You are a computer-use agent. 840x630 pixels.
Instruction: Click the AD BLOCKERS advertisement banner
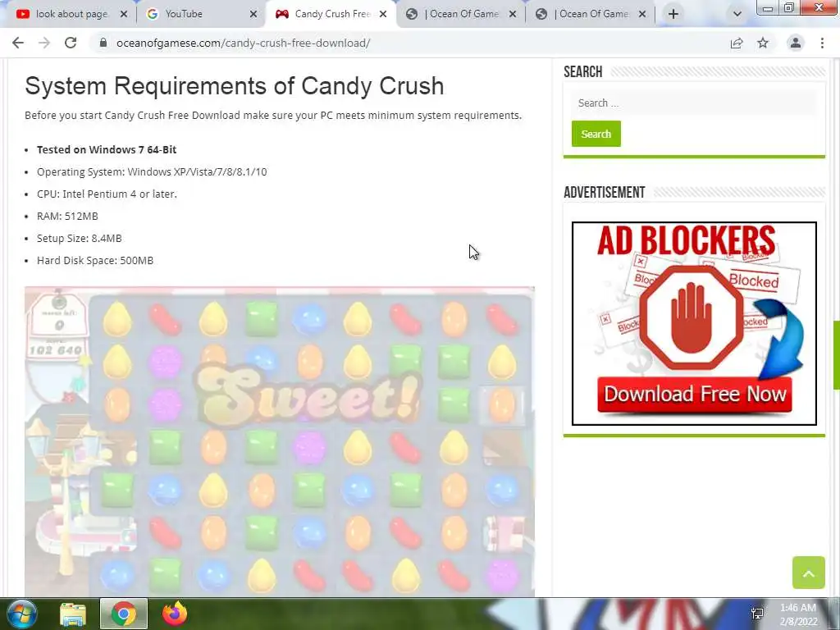[694, 323]
